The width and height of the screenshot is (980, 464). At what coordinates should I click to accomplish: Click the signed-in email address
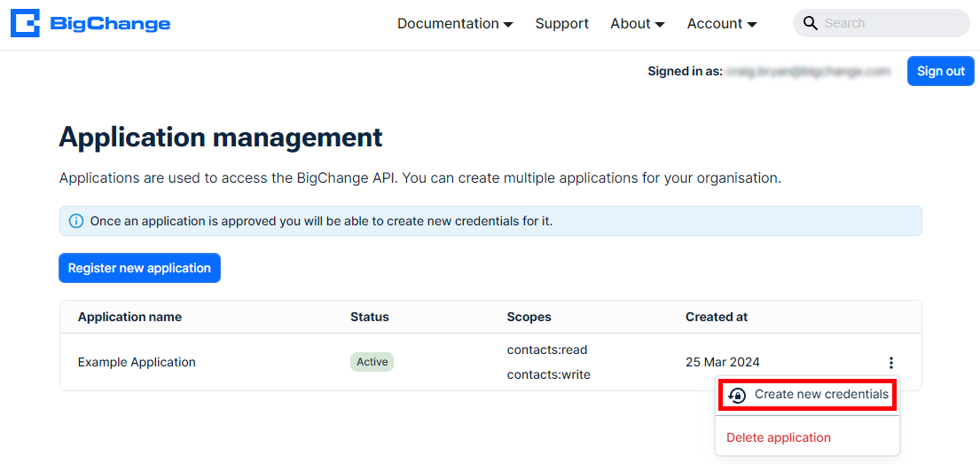[x=807, y=72]
